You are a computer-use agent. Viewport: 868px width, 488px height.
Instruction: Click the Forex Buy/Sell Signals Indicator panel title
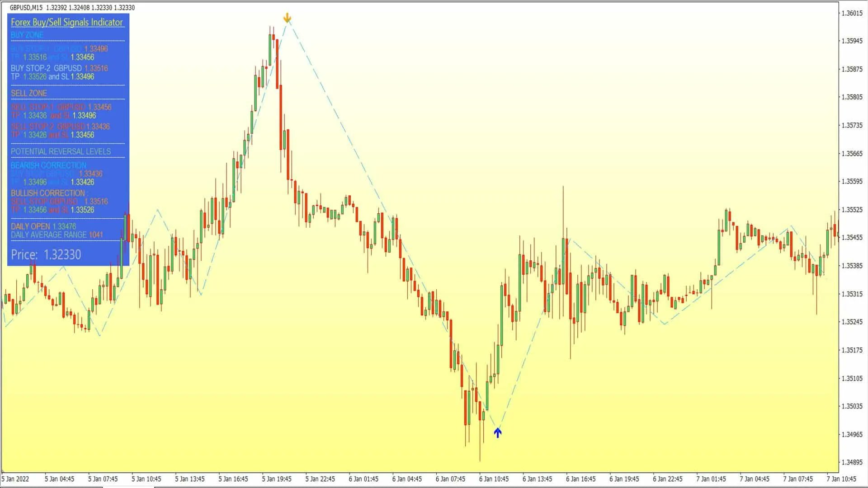[67, 22]
